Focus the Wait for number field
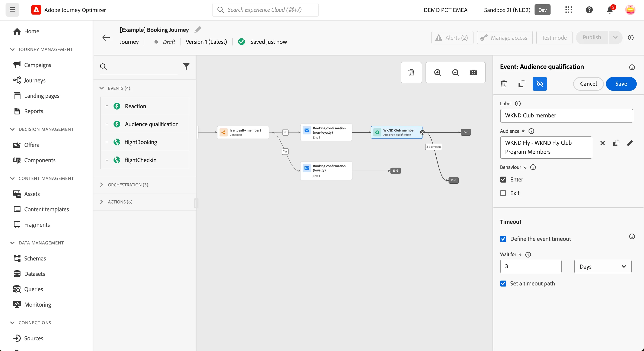Viewport: 644px width, 351px height. click(530, 266)
